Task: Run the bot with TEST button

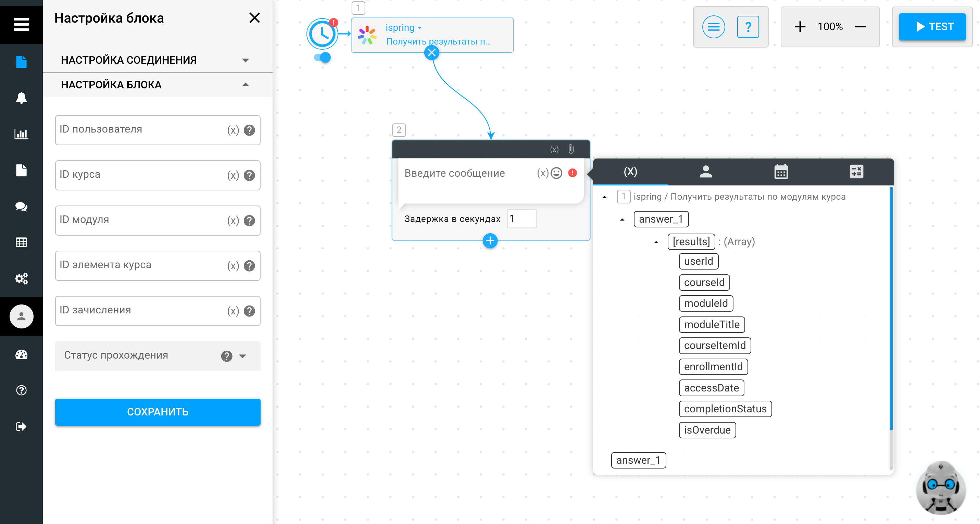Action: (932, 27)
